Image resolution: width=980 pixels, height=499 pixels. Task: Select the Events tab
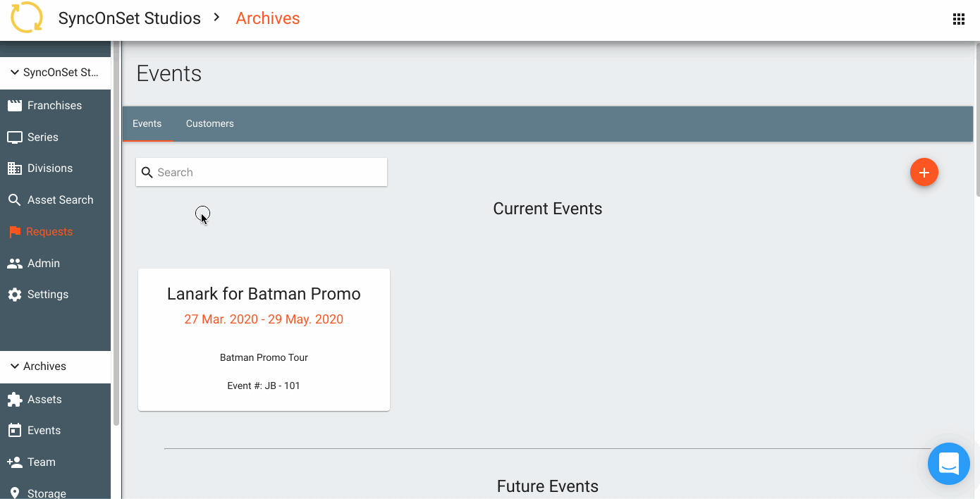[147, 124]
